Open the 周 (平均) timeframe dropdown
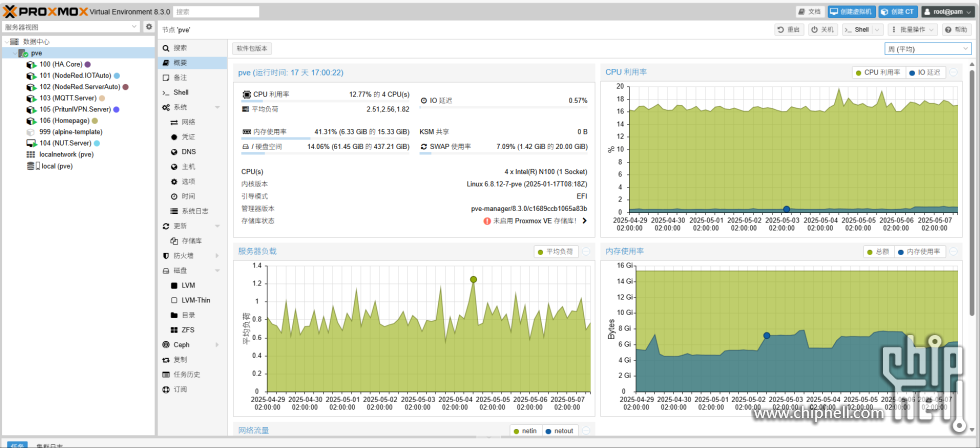Screen dimensions: 980x448 click(928, 49)
